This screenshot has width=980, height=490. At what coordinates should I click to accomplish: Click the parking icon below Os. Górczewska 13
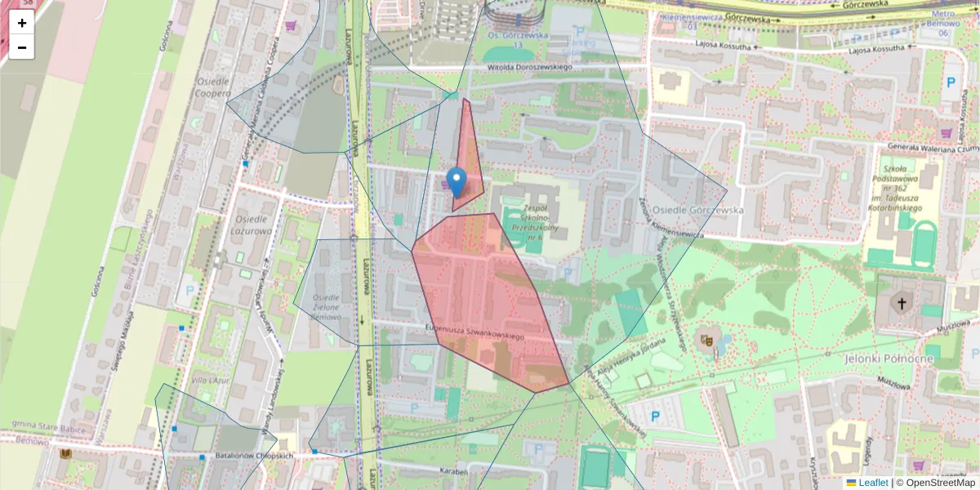580,31
